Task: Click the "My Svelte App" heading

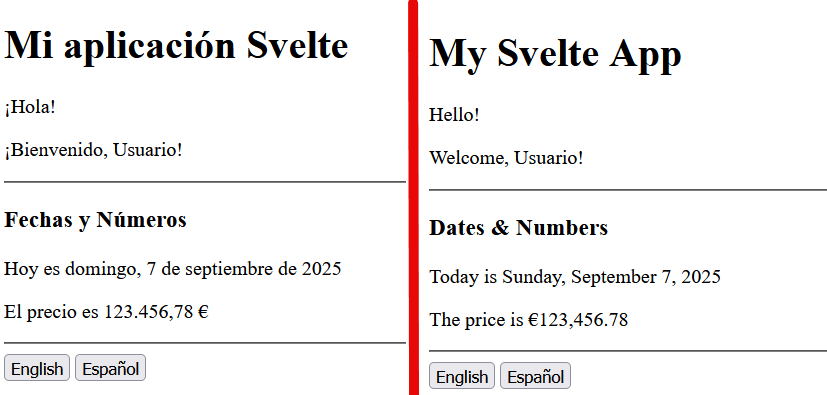Action: pos(555,54)
